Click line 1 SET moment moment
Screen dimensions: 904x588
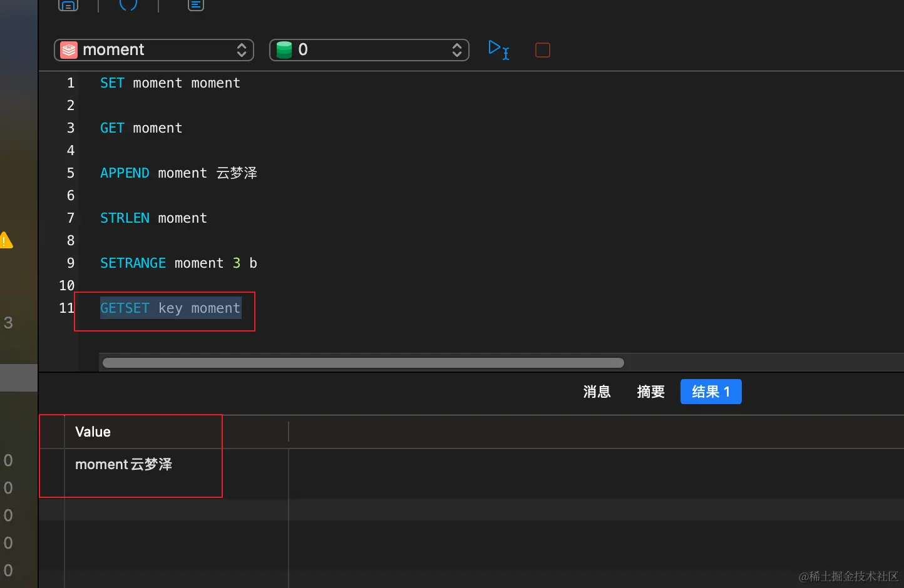[x=170, y=83]
